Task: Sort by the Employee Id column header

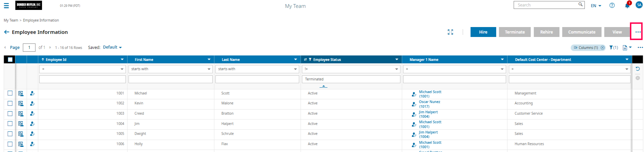Action: pos(56,60)
